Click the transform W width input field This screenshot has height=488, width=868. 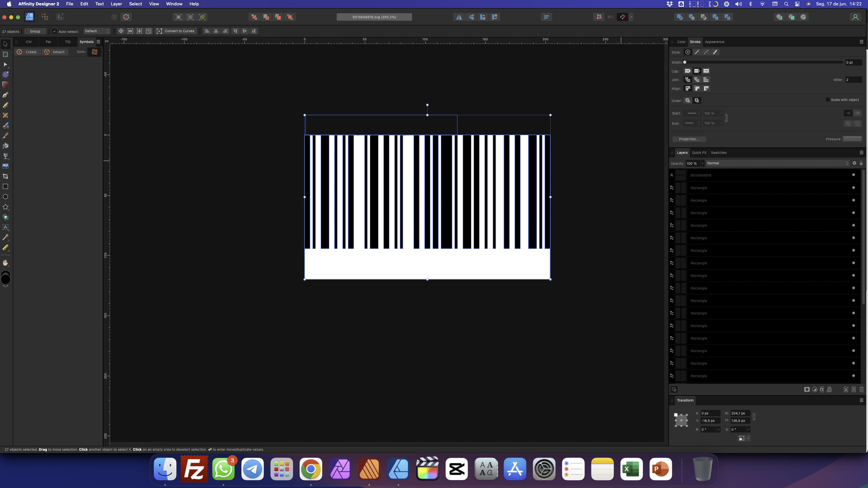pos(740,413)
